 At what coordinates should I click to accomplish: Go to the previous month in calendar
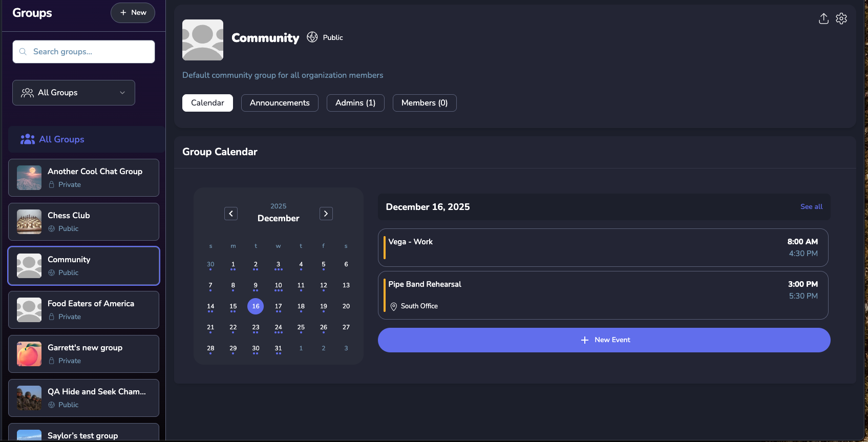point(231,214)
